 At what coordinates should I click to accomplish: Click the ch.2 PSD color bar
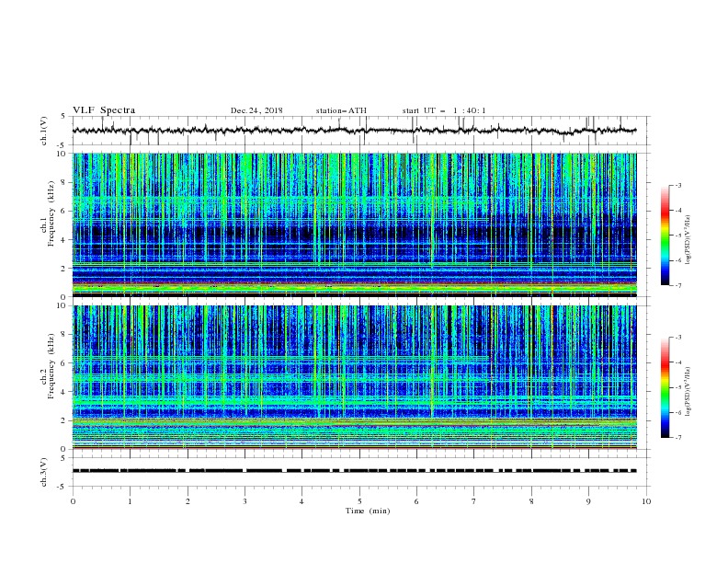click(665, 387)
